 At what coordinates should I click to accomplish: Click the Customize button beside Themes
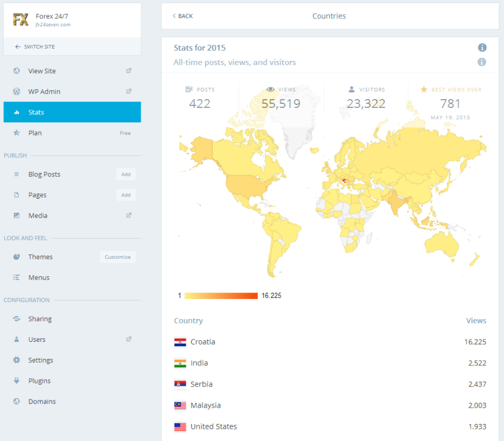tap(117, 256)
